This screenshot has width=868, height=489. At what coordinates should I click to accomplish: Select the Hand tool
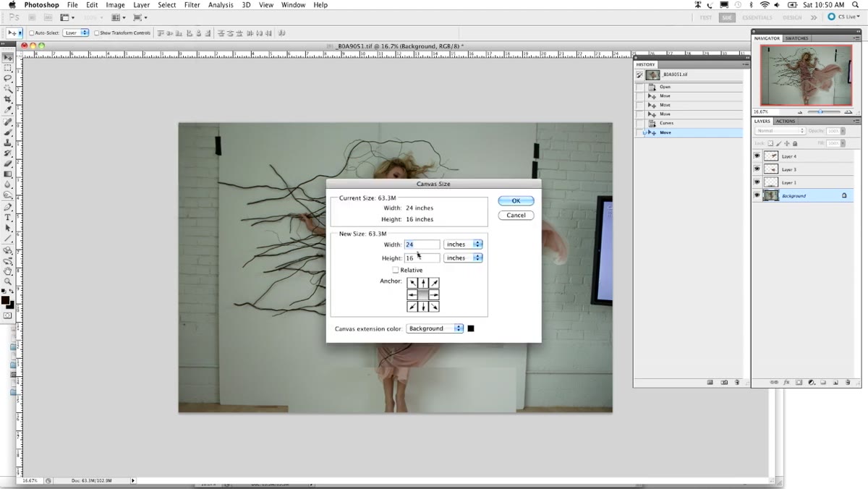8,271
